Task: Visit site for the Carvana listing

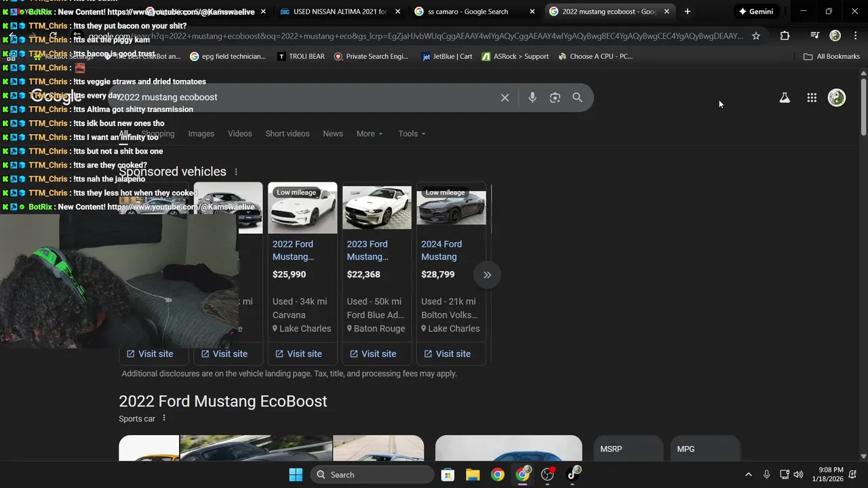Action: click(298, 354)
